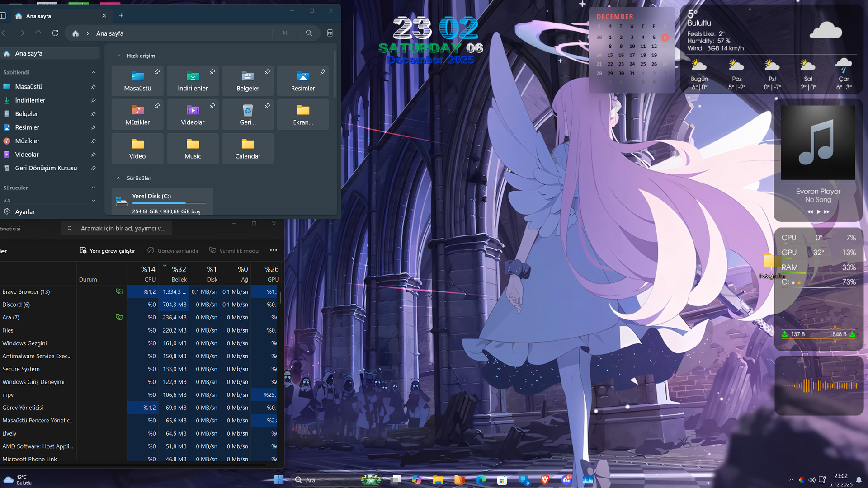Open the Task Manager more options menu

(274, 250)
